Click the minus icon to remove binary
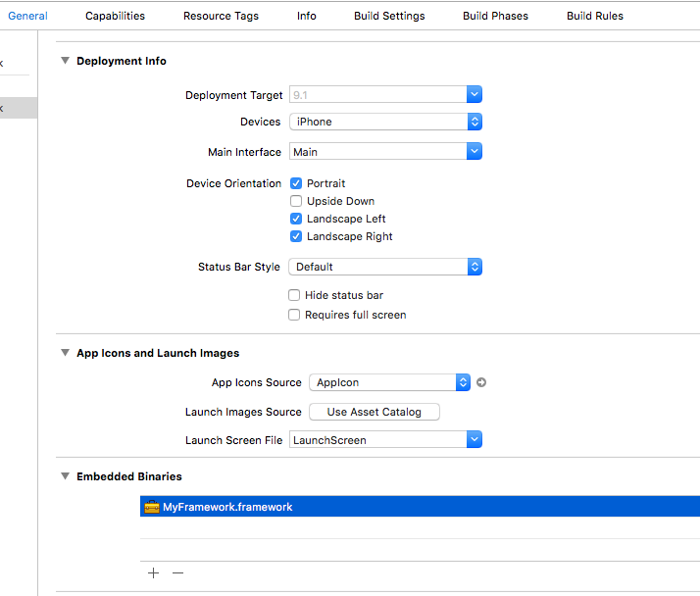700x596 pixels. [177, 573]
